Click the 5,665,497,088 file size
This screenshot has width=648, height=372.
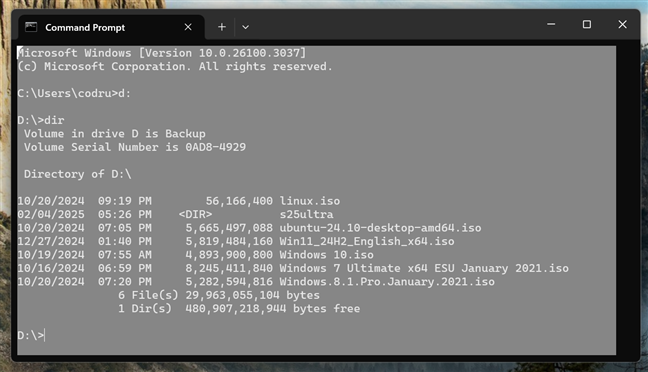click(229, 228)
